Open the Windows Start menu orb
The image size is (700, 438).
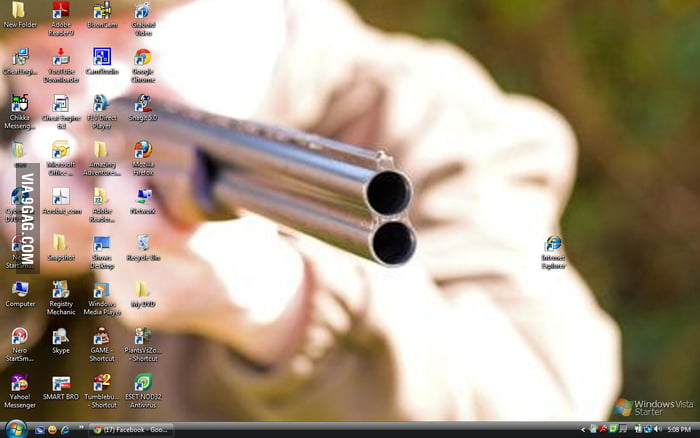14,429
